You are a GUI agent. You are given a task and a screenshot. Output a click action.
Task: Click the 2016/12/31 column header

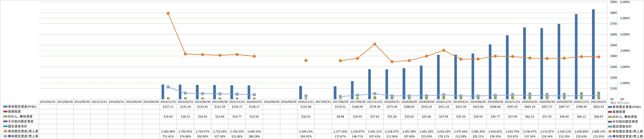pos(306,102)
